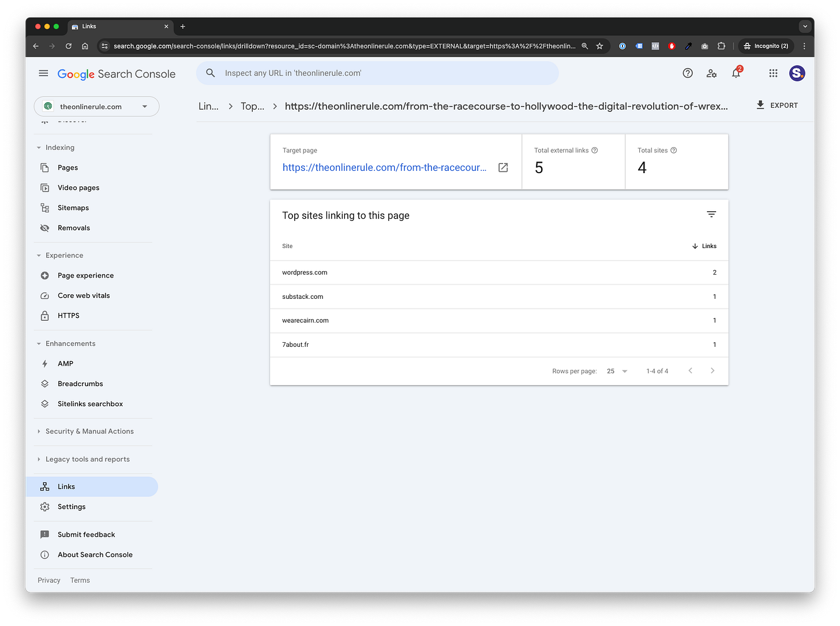Open the Sitemaps report
Image resolution: width=840 pixels, height=626 pixels.
point(73,208)
